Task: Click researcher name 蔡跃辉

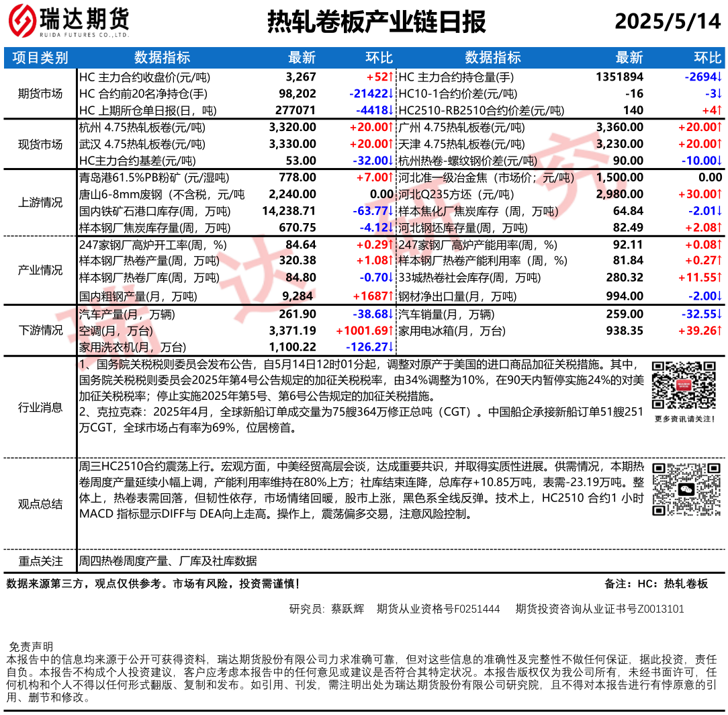Action: [x=347, y=609]
